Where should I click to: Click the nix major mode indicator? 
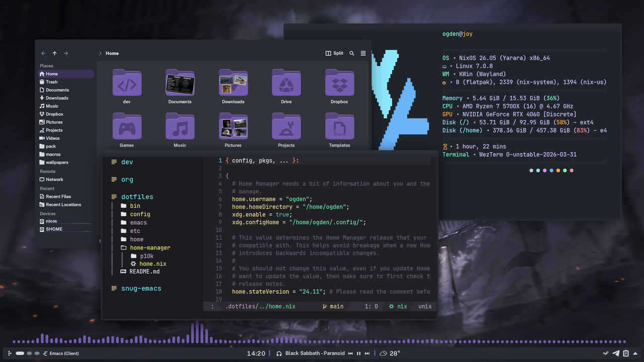[x=398, y=306]
